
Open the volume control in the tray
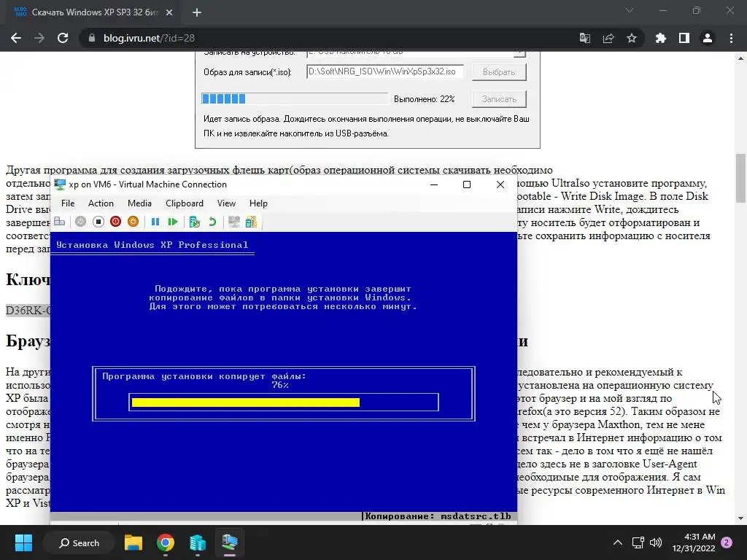(656, 542)
